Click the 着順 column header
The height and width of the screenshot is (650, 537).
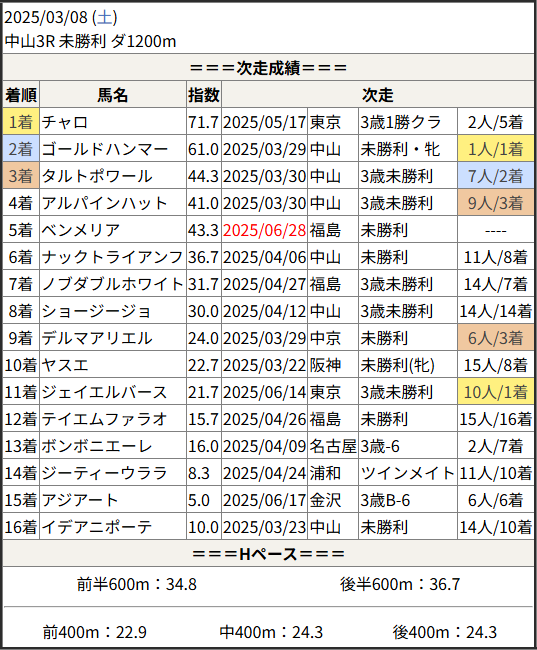[21, 95]
